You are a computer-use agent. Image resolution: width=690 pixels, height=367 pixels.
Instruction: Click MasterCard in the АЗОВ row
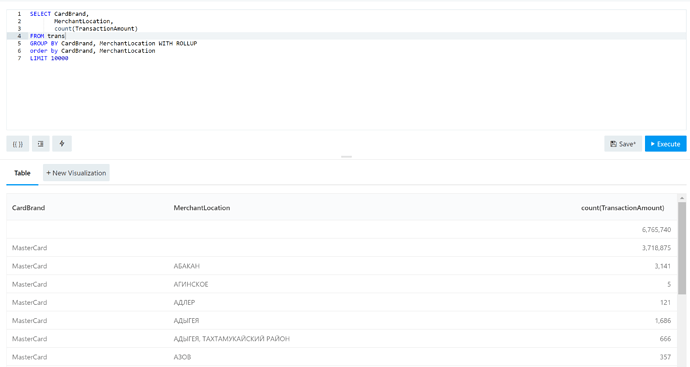(x=29, y=357)
